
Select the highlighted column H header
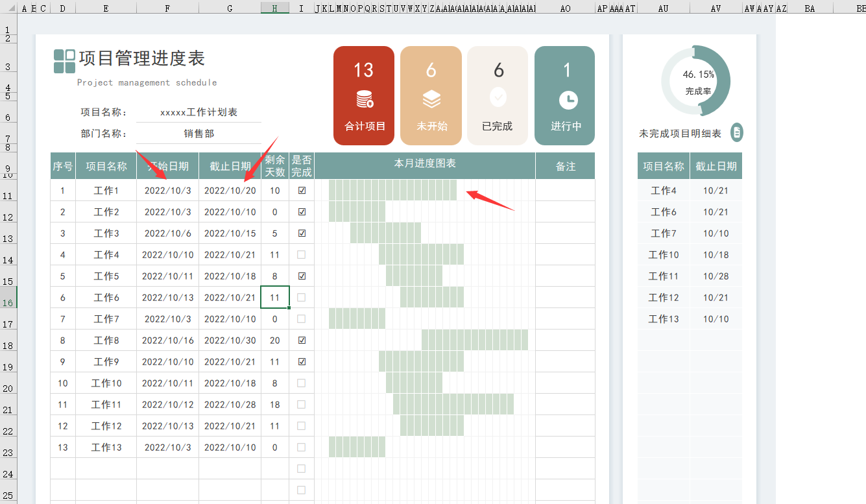pyautogui.click(x=275, y=8)
